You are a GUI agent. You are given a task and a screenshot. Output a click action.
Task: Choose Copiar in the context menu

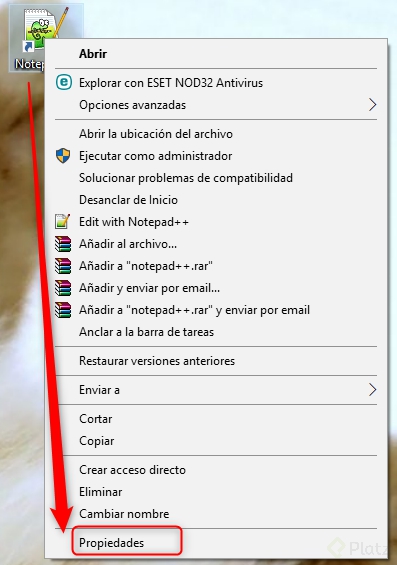coord(97,441)
